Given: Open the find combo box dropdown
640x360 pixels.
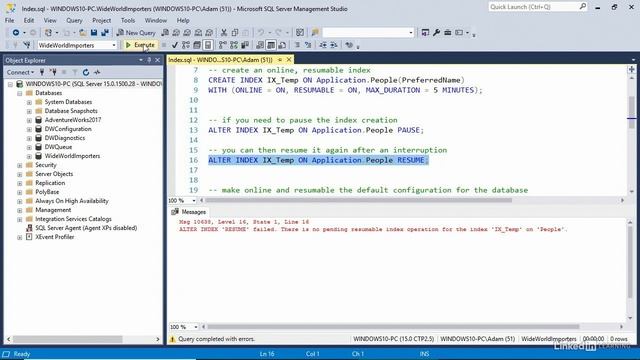Looking at the screenshot, I should (411, 33).
